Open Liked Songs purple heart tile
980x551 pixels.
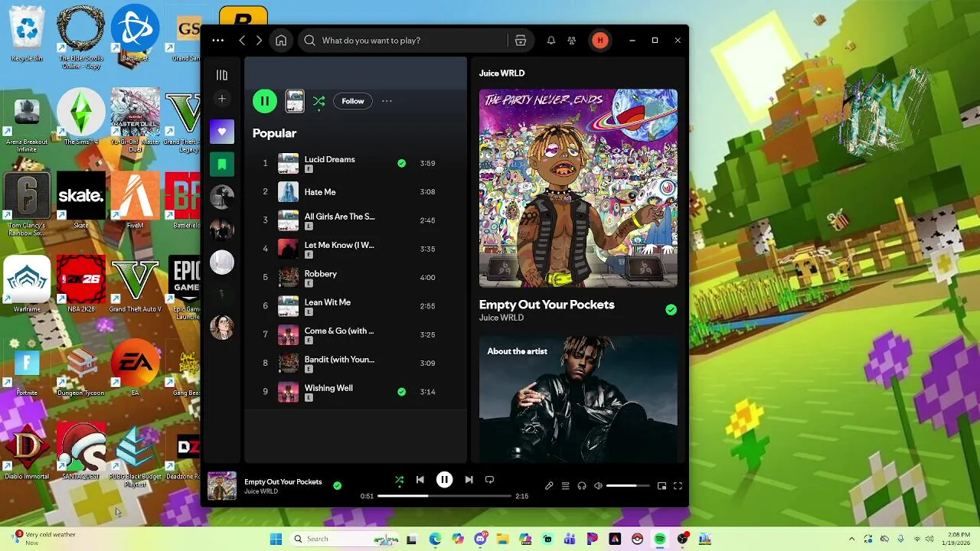tap(222, 132)
